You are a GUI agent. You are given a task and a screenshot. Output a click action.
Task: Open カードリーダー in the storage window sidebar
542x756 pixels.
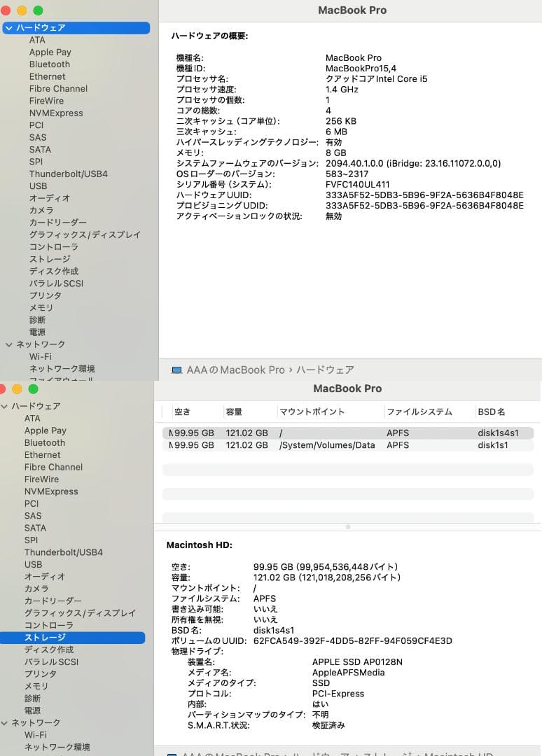(53, 601)
